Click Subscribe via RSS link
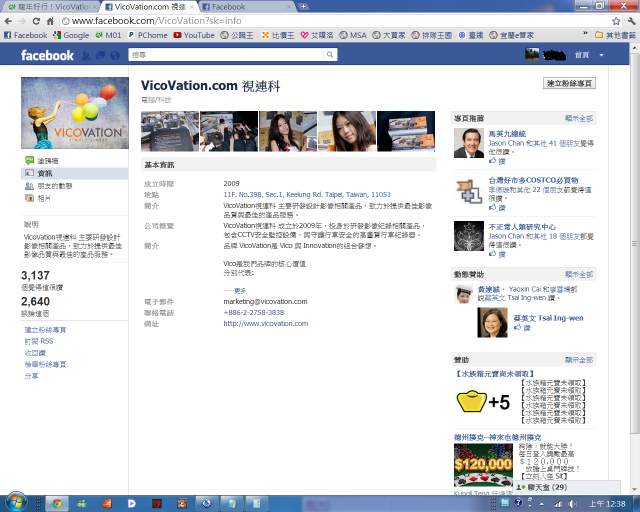The width and height of the screenshot is (640, 512). click(x=39, y=341)
